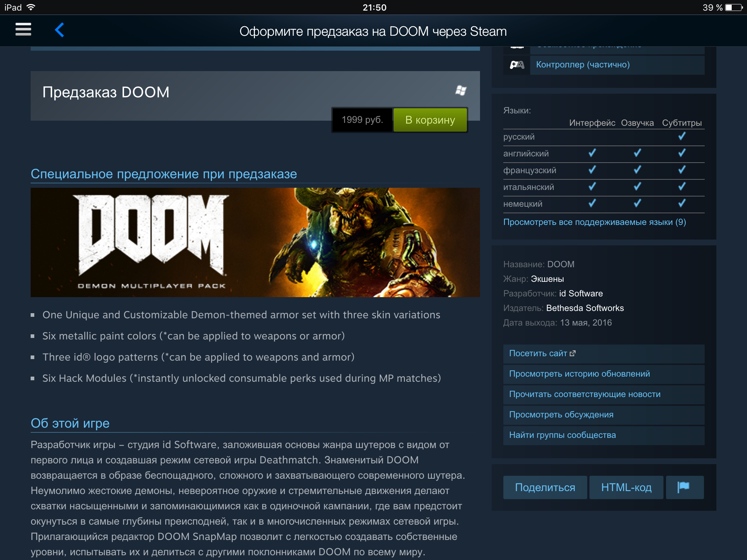This screenshot has width=747, height=560.
Task: Tap the battery indicator in the status bar
Action: click(734, 7)
